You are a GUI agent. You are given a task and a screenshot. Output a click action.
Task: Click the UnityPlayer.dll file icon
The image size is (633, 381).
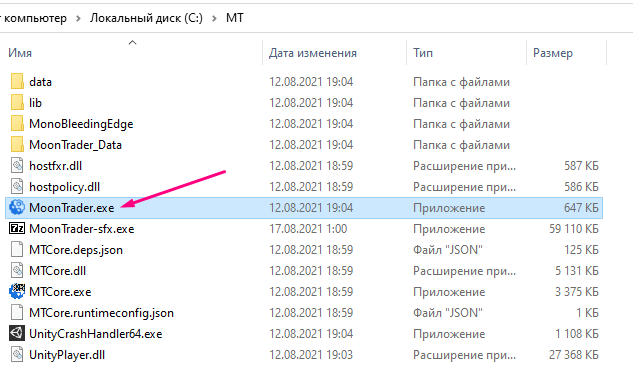point(17,354)
